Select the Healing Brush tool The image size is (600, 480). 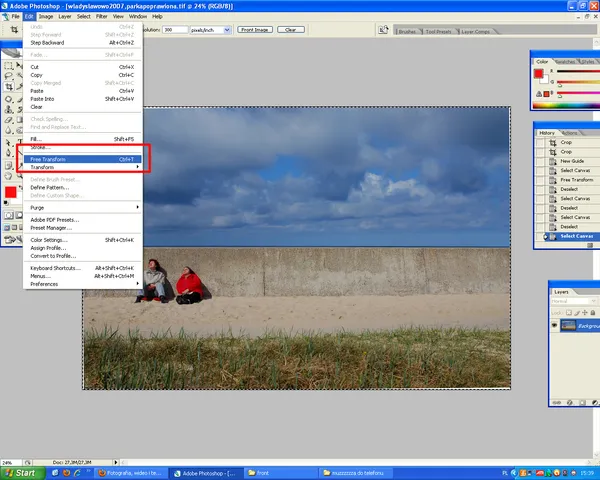click(x=8, y=100)
